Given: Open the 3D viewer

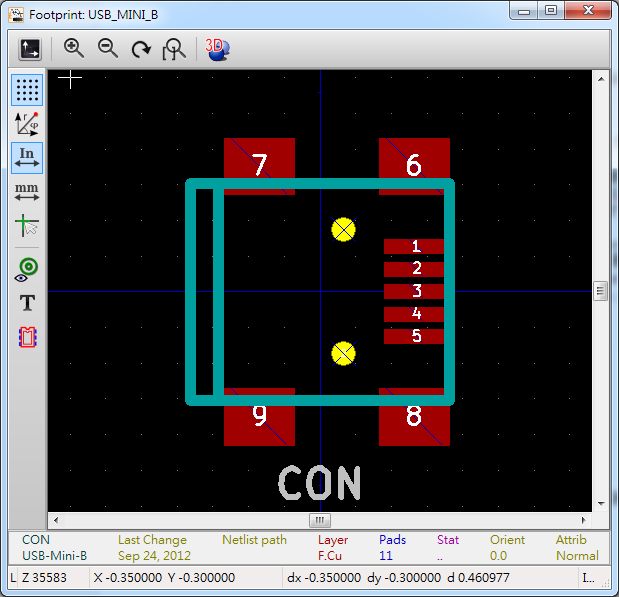Looking at the screenshot, I should pos(216,48).
